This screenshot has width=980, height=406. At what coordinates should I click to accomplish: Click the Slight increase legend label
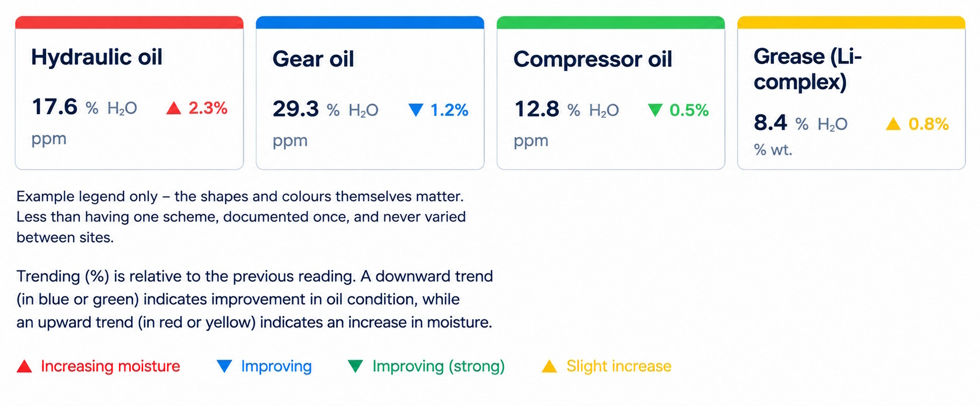(619, 366)
